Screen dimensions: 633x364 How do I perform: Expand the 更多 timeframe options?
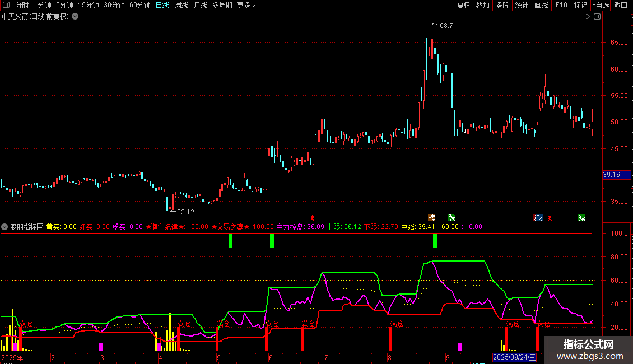[246, 5]
